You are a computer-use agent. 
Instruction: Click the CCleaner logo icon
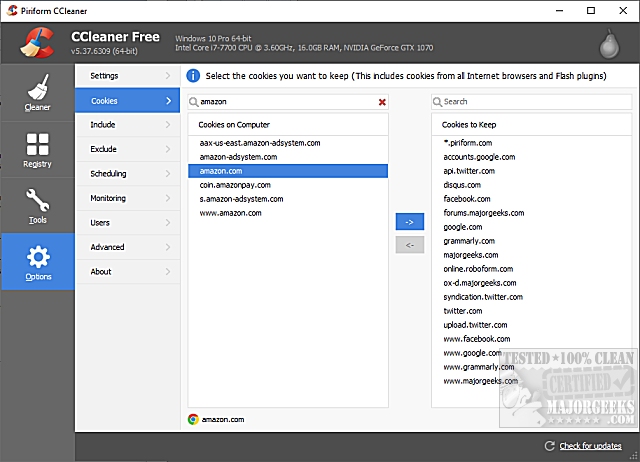pos(35,42)
